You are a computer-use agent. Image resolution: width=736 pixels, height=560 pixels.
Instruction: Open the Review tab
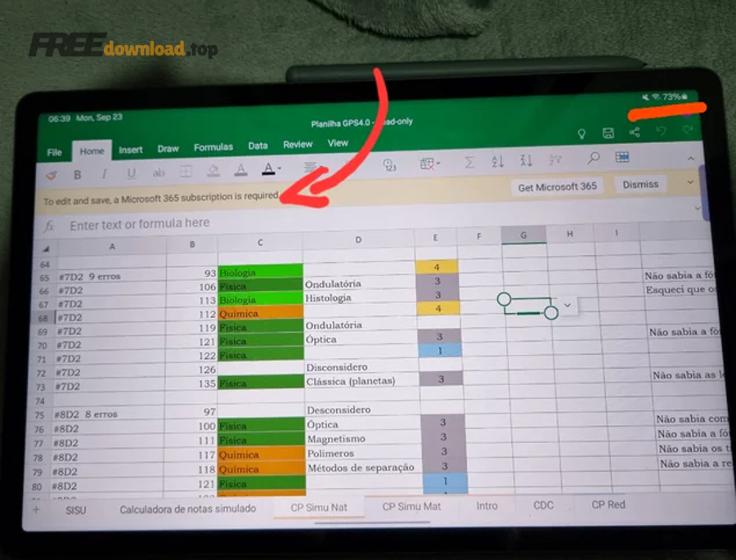tap(298, 144)
